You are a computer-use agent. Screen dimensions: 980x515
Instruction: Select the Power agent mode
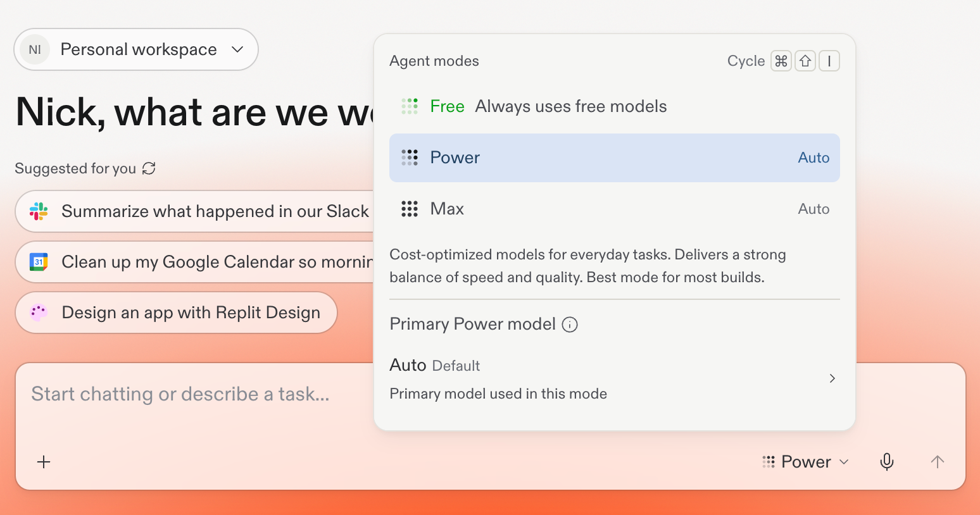click(614, 158)
